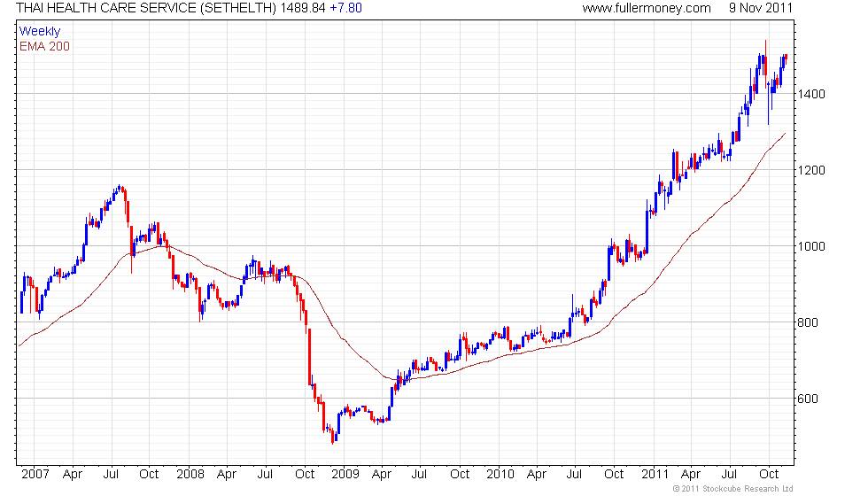Click the 1400 y-axis label
The height and width of the screenshot is (496, 868).
click(811, 94)
